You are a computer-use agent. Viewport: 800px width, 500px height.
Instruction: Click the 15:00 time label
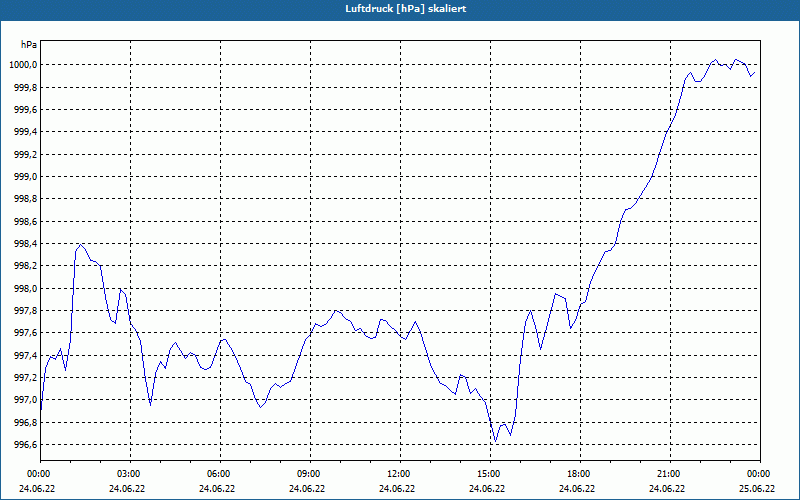pyautogui.click(x=488, y=474)
